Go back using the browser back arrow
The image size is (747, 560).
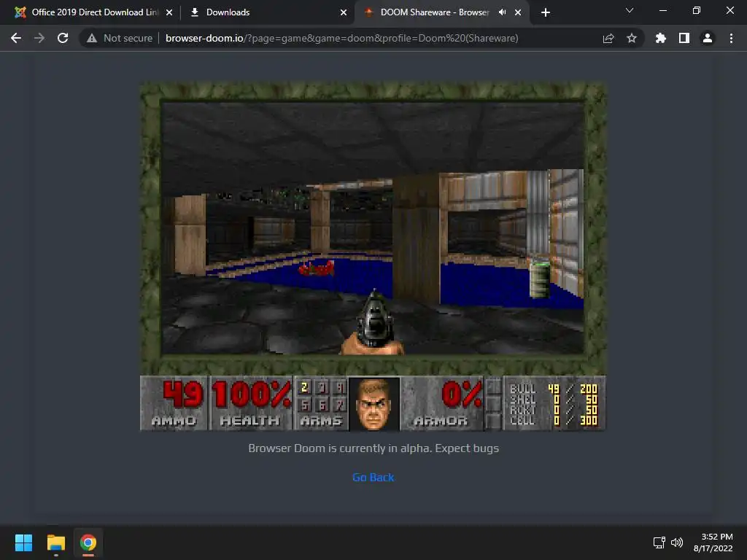click(x=16, y=38)
